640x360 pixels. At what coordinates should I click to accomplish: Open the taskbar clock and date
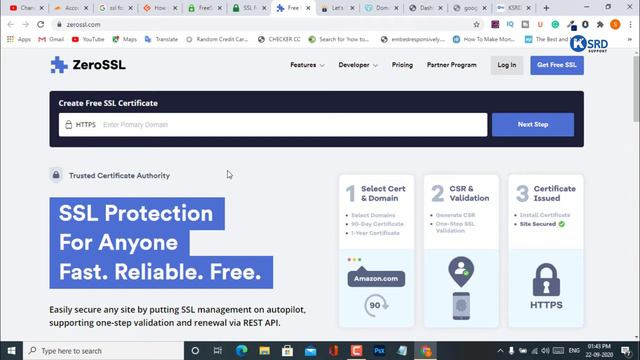[599, 351]
